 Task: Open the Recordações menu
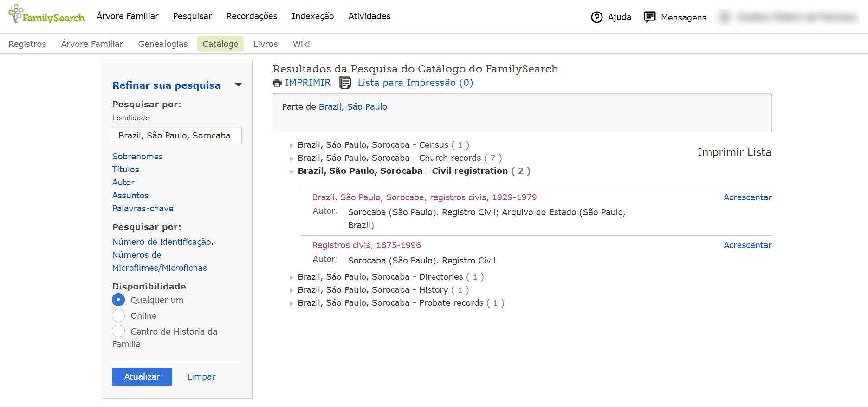(x=252, y=16)
